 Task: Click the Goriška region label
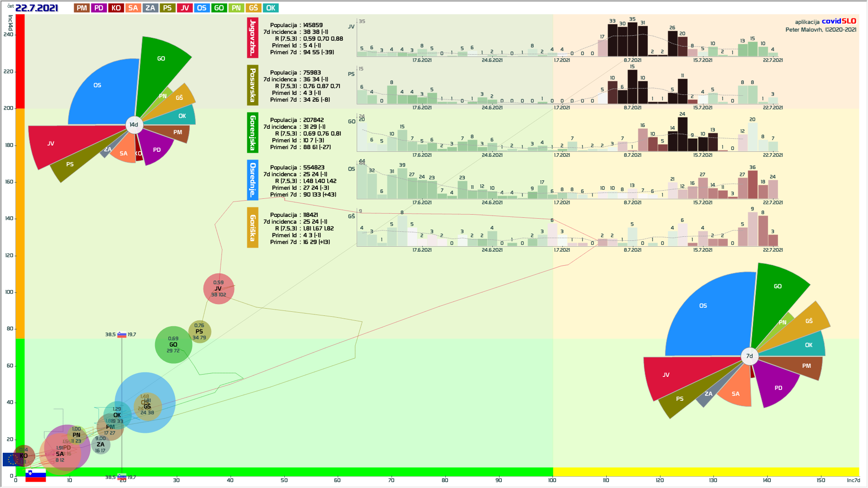252,228
